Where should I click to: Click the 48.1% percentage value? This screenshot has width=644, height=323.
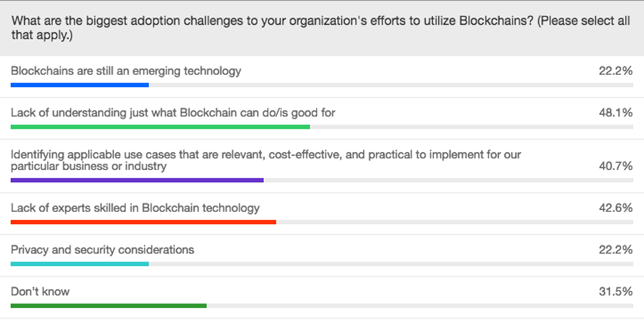pyautogui.click(x=616, y=113)
